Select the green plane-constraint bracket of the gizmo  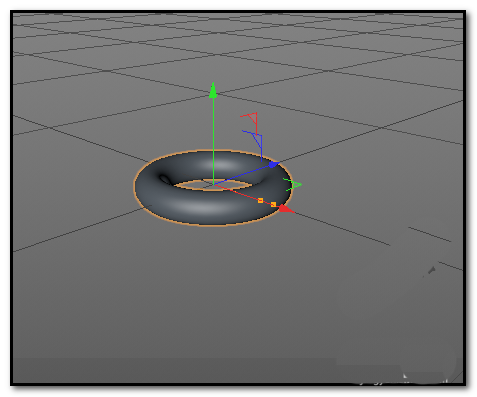(292, 184)
